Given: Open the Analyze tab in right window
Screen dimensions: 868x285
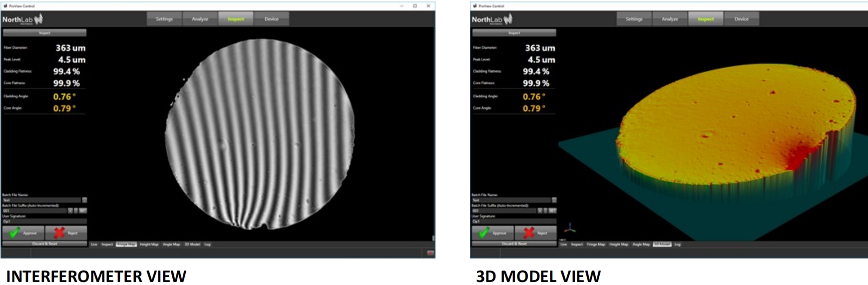Looking at the screenshot, I should click(x=670, y=19).
